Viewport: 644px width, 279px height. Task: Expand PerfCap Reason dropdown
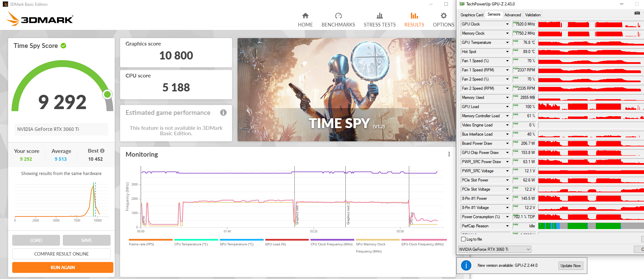point(507,226)
